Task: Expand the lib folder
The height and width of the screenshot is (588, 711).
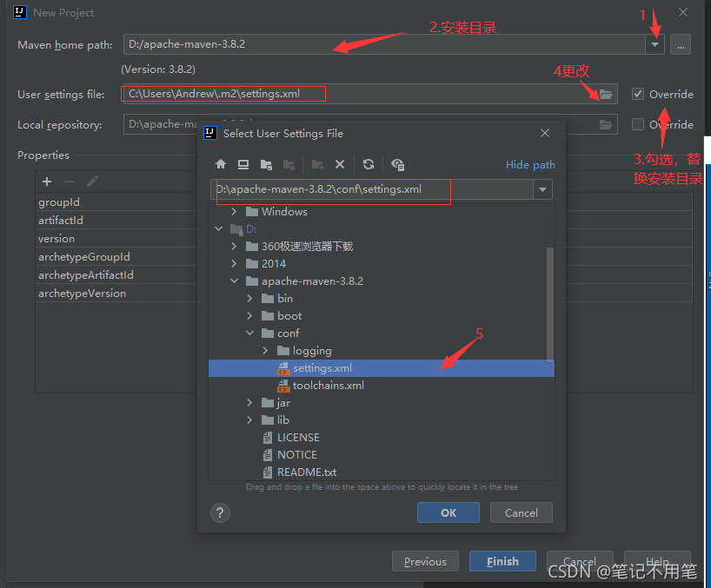Action: [249, 420]
